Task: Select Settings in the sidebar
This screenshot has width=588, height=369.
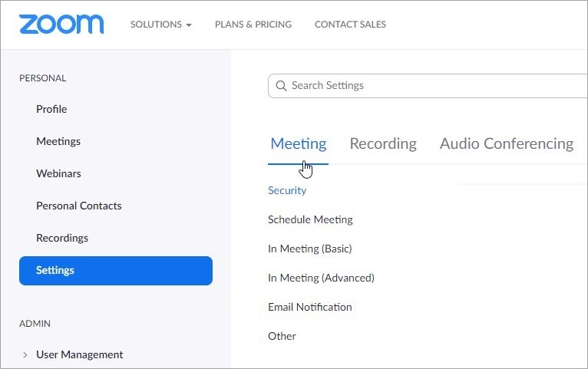Action: [116, 271]
